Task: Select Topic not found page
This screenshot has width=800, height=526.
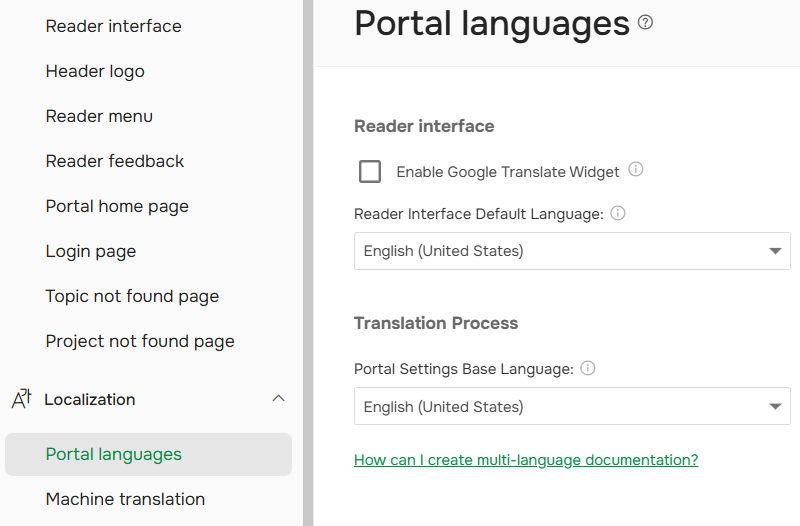Action: point(132,296)
